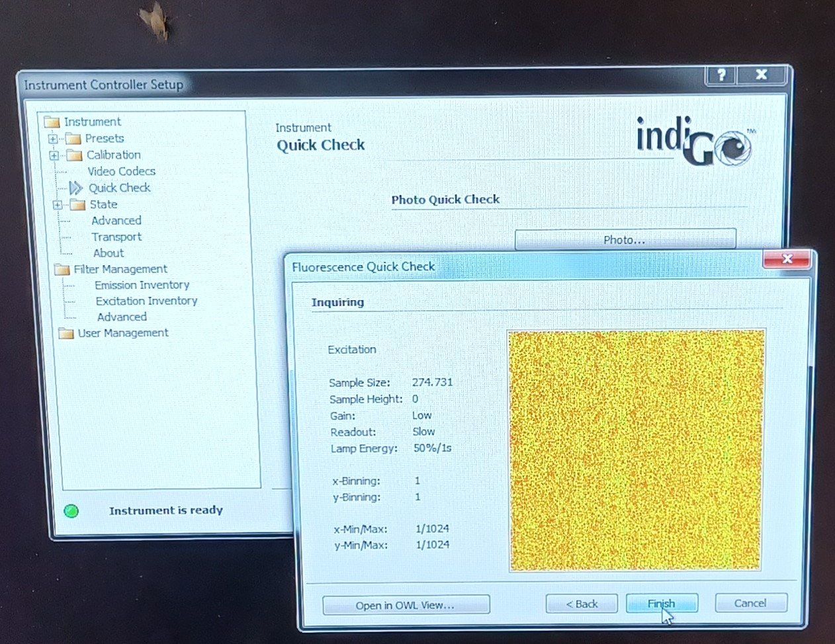Select Video Codecs in the tree
The height and width of the screenshot is (644, 835).
(x=122, y=171)
